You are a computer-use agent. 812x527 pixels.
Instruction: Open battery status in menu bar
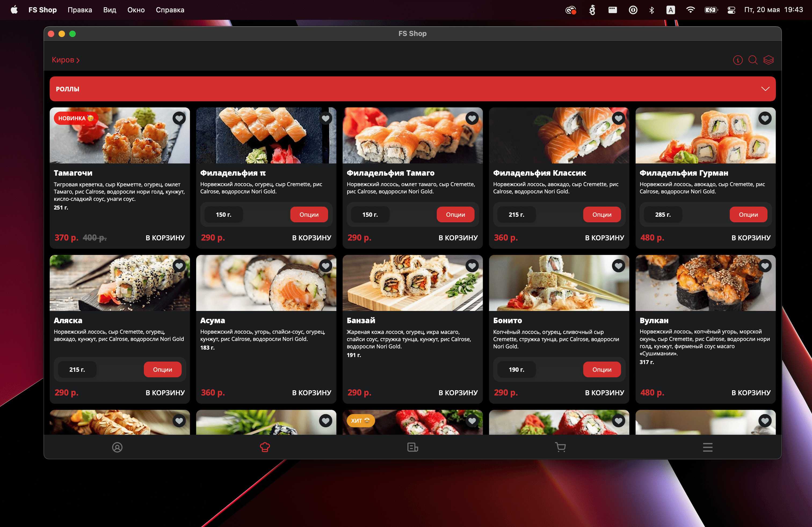[711, 10]
